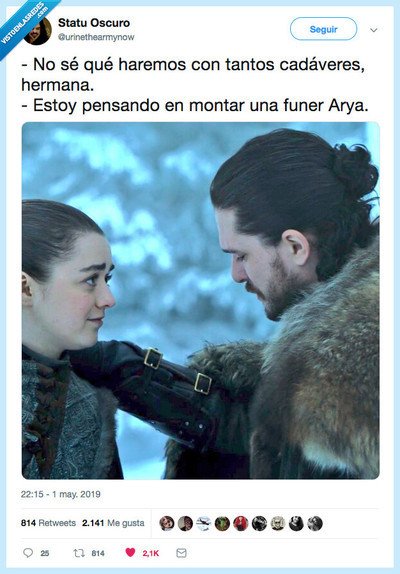Click the second liker avatar
The height and width of the screenshot is (574, 400).
(185, 523)
